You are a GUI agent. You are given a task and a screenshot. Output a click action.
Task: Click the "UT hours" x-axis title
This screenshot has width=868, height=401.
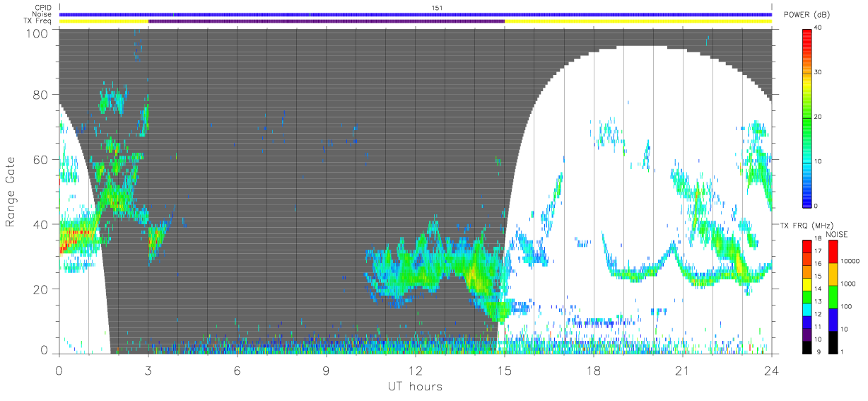point(414,386)
